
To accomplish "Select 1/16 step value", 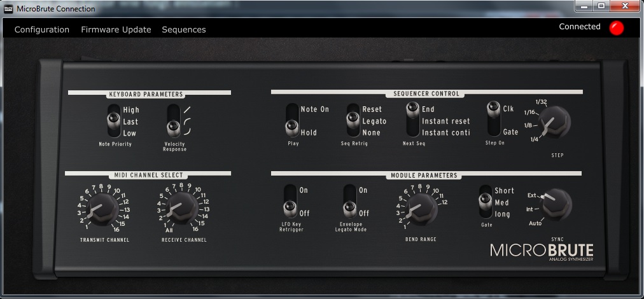I will pos(529,112).
